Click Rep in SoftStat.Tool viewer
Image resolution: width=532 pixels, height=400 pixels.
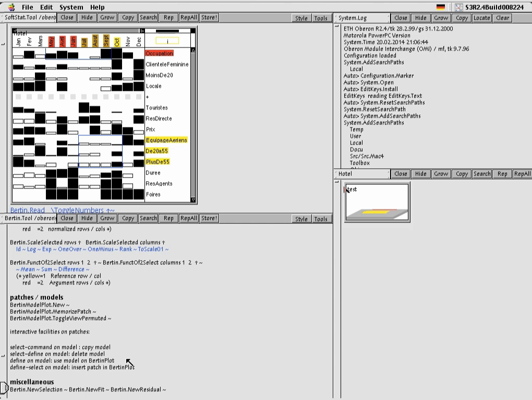168,18
